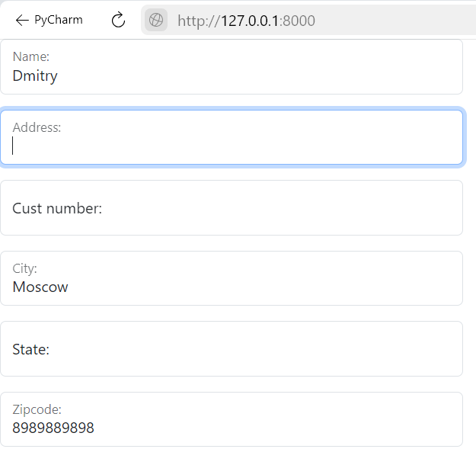Click the "Name:" floating label

[x=31, y=56]
